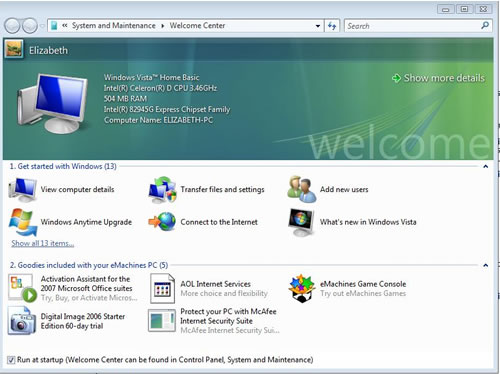Click inside the Search field
500x374 pixels.
[x=412, y=26]
